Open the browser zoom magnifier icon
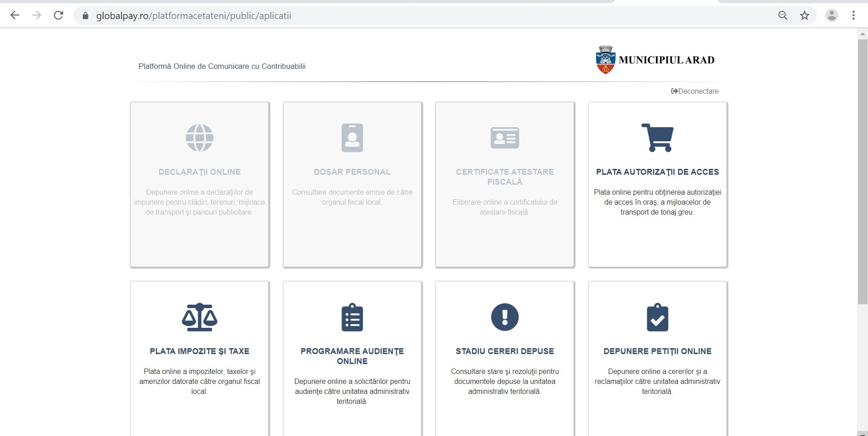Image resolution: width=868 pixels, height=436 pixels. point(783,16)
